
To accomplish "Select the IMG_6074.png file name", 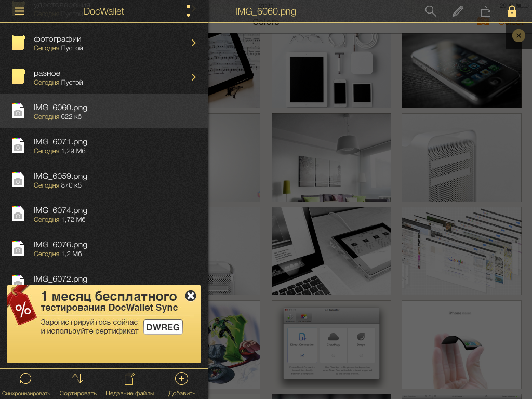I will (x=60, y=210).
